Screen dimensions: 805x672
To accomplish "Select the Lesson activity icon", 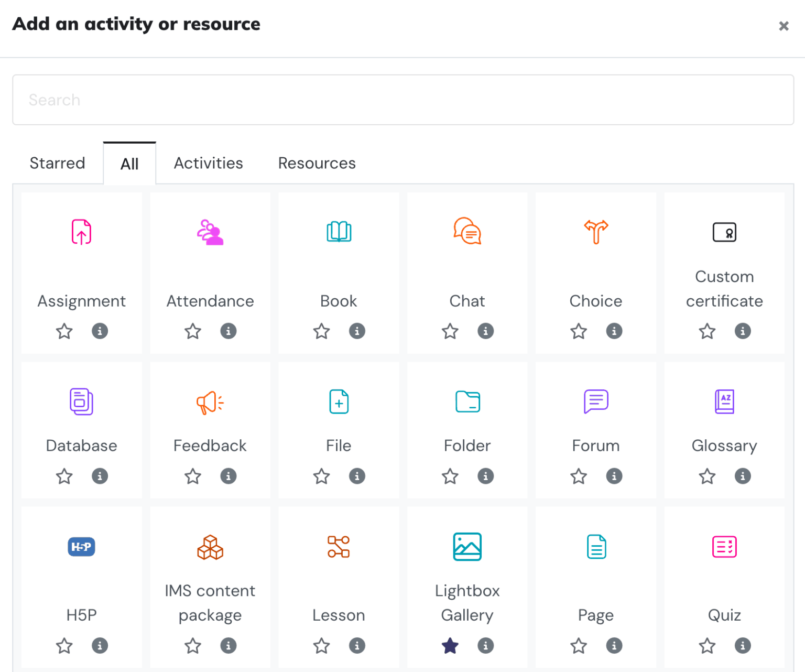I will [x=339, y=547].
